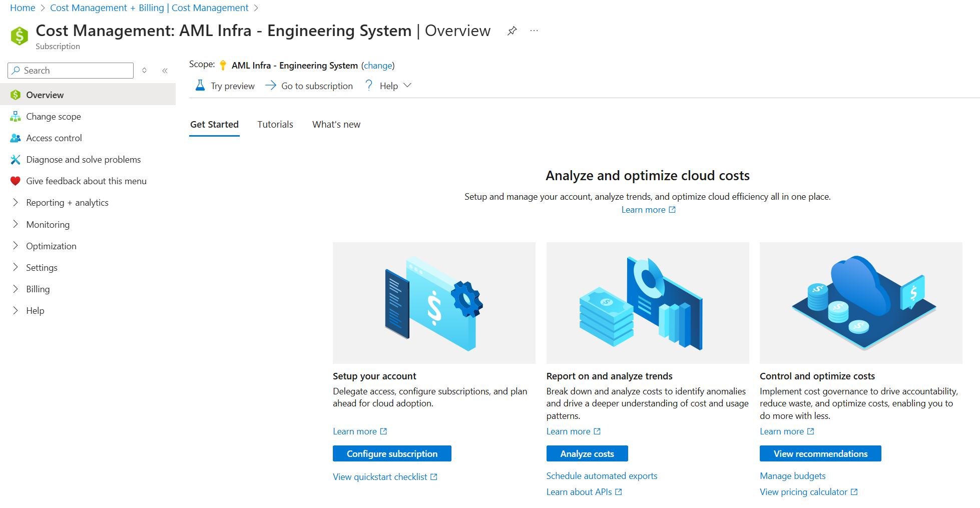
Task: Open Diagnose and solve problems via wrench icon
Action: 16,159
